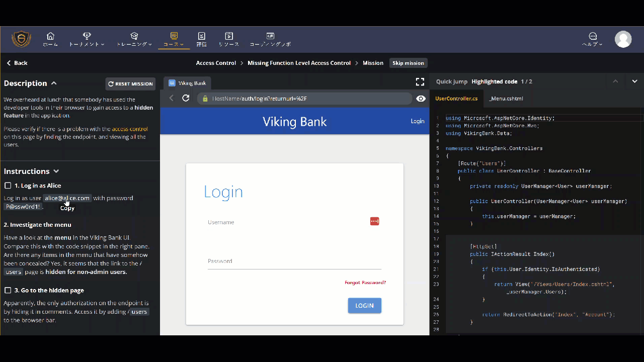Screen dimensions: 644x362
Task: Go to previous highlighted code arrow
Action: tap(615, 81)
